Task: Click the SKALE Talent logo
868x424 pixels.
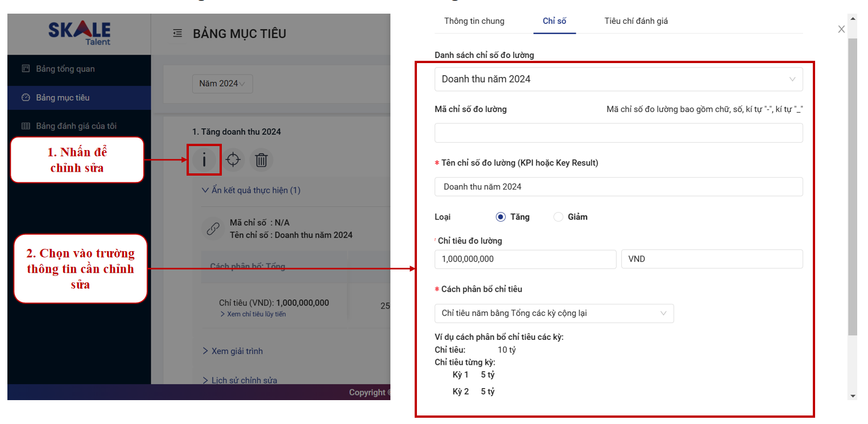Action: [x=79, y=33]
